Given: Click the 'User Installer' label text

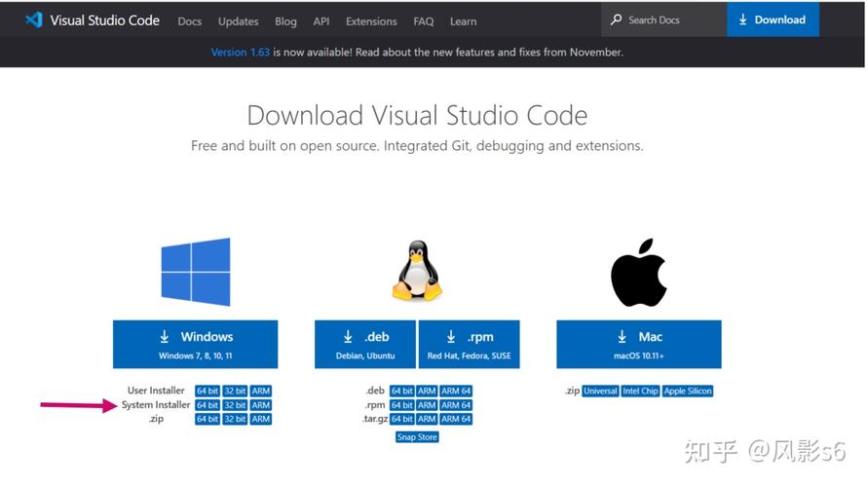Looking at the screenshot, I should coord(156,391).
